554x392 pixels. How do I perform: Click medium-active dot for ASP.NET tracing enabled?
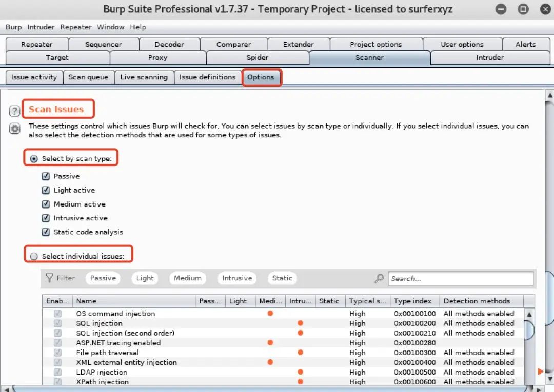pyautogui.click(x=270, y=342)
